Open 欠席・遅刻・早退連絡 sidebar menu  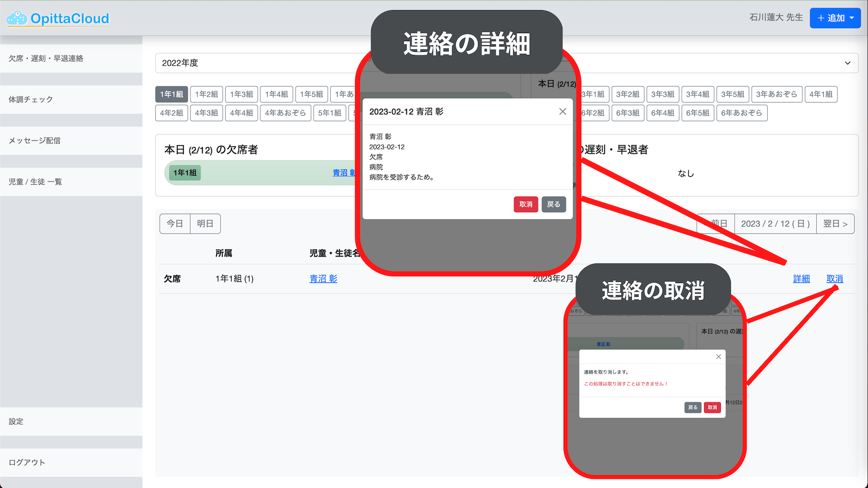click(x=71, y=58)
